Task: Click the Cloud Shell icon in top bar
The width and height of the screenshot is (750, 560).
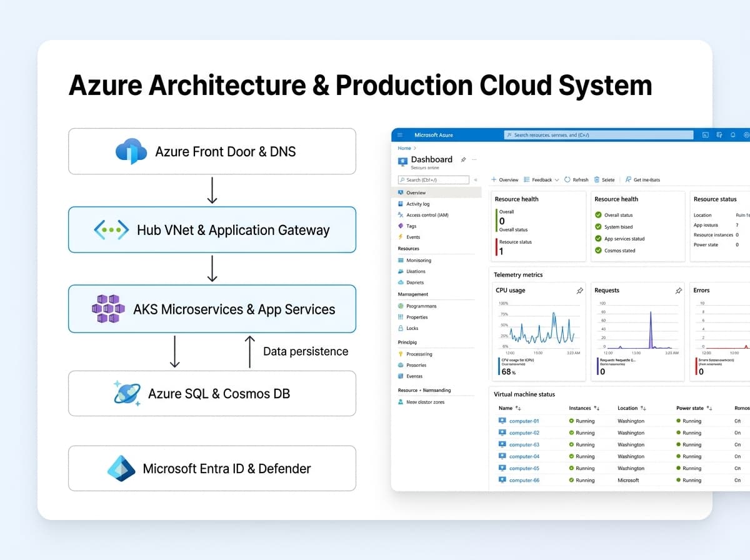Action: tap(705, 135)
